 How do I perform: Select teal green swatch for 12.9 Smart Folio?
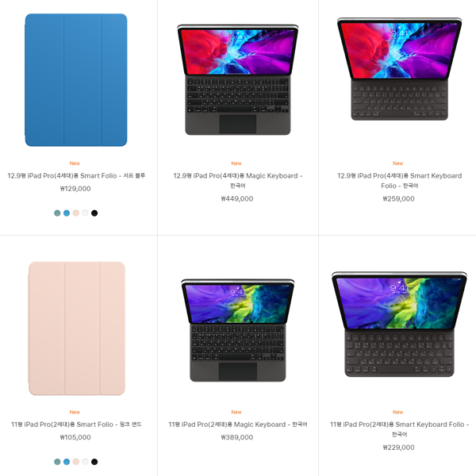pyautogui.click(x=57, y=213)
